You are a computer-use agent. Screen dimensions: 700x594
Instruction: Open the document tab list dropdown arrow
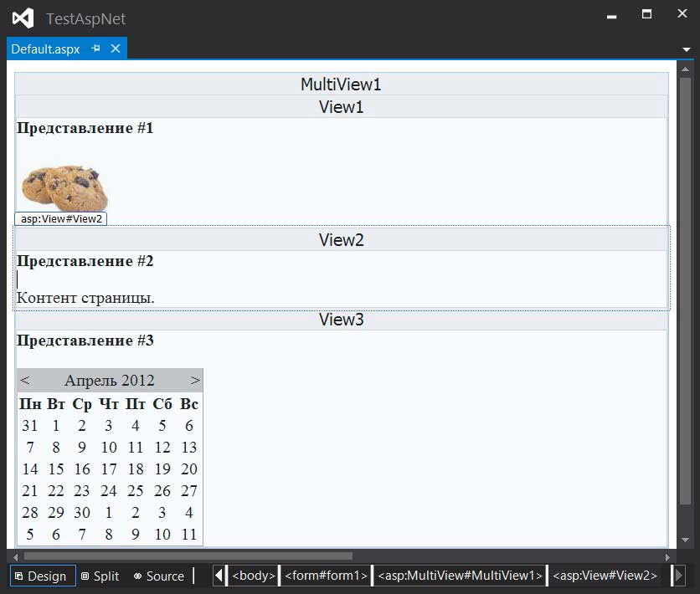pyautogui.click(x=687, y=49)
